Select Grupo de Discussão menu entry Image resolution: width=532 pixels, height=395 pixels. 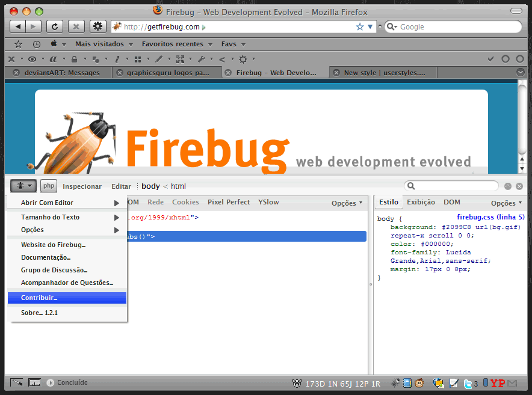(x=67, y=270)
